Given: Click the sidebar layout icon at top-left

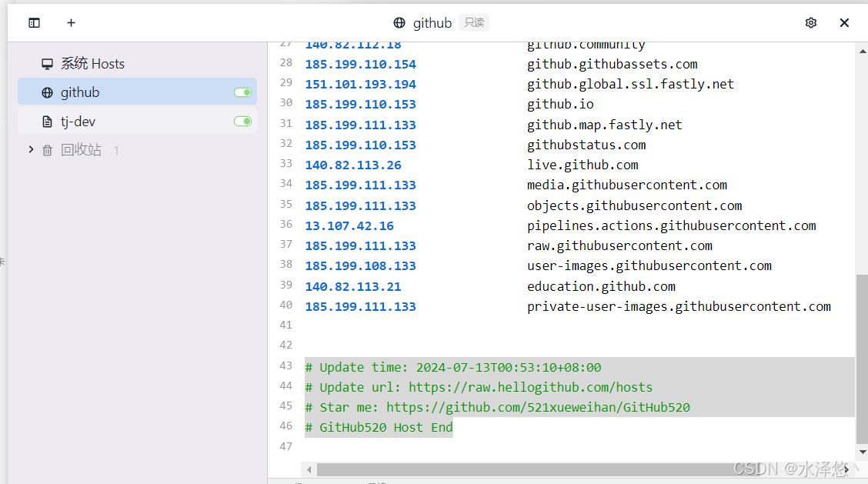Looking at the screenshot, I should coord(34,22).
